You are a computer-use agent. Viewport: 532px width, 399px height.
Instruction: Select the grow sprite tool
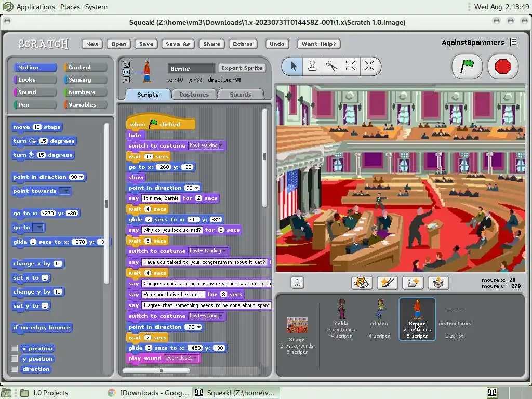pos(351,66)
